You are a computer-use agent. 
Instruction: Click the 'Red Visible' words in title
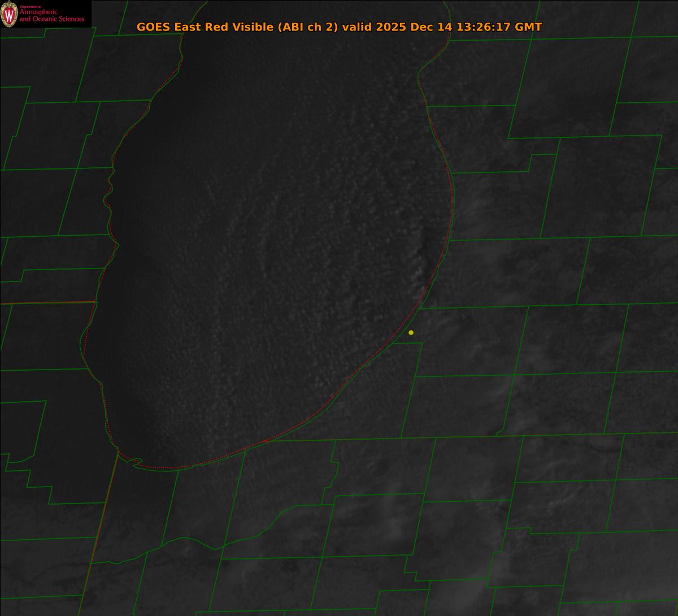click(232, 27)
